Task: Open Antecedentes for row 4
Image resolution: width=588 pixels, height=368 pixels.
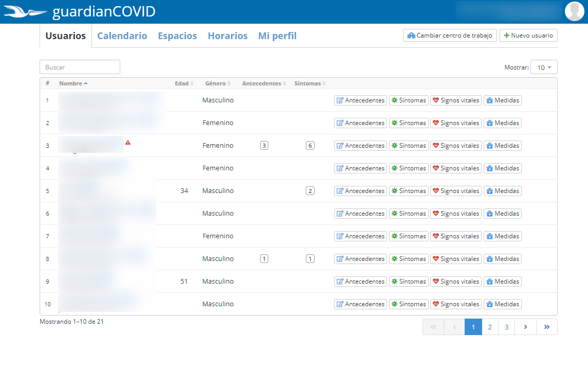Action: pos(360,168)
